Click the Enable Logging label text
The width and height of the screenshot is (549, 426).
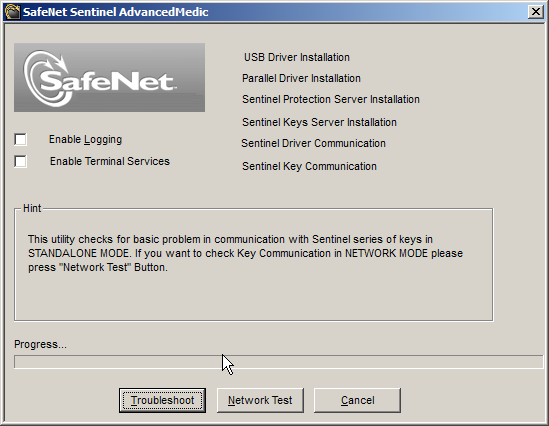85,139
